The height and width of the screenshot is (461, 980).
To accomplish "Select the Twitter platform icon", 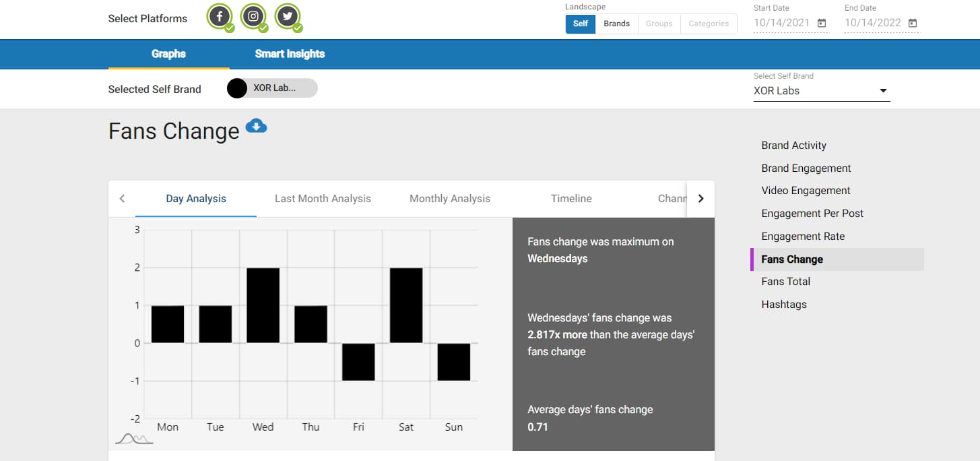I will (x=288, y=16).
